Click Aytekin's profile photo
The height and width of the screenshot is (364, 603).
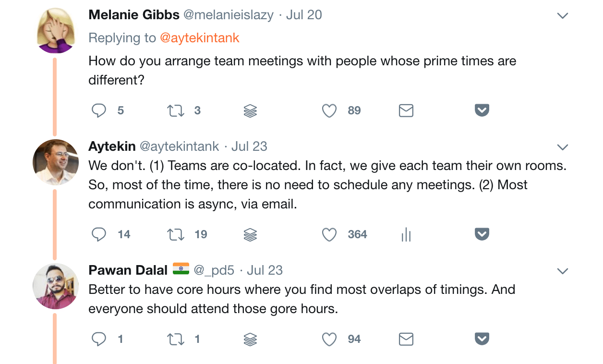pyautogui.click(x=55, y=162)
